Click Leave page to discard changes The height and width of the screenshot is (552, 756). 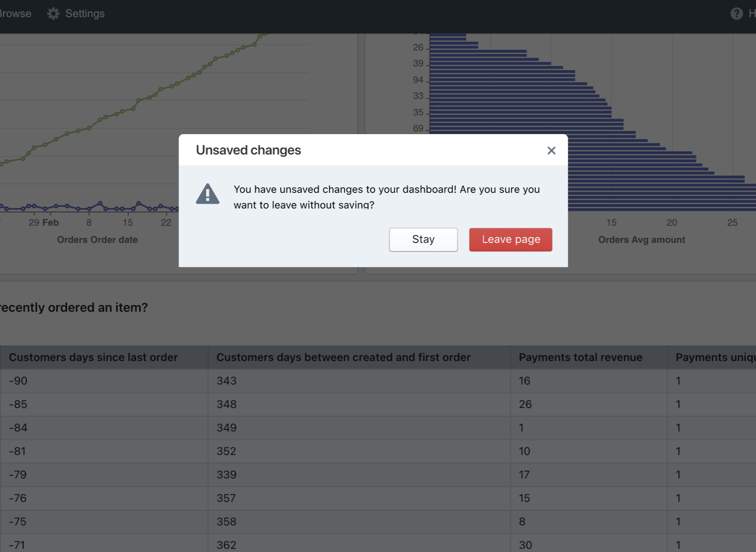510,239
